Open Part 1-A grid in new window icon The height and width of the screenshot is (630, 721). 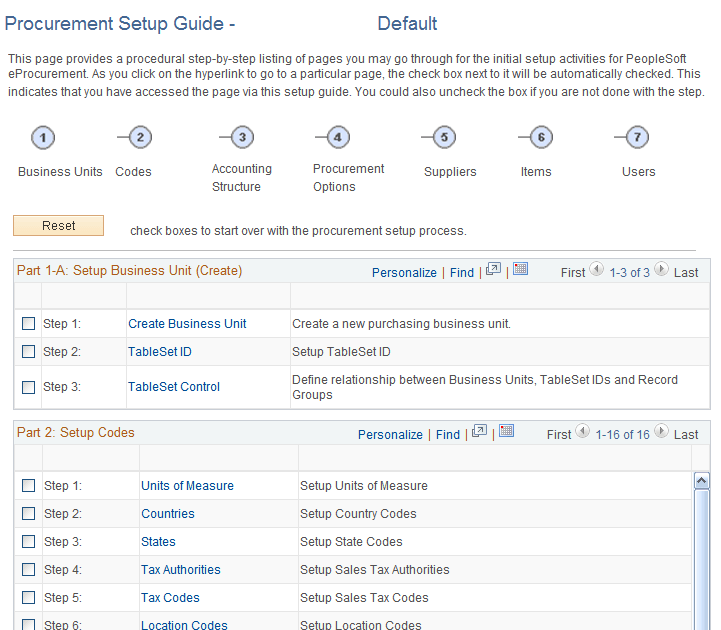coord(493,269)
